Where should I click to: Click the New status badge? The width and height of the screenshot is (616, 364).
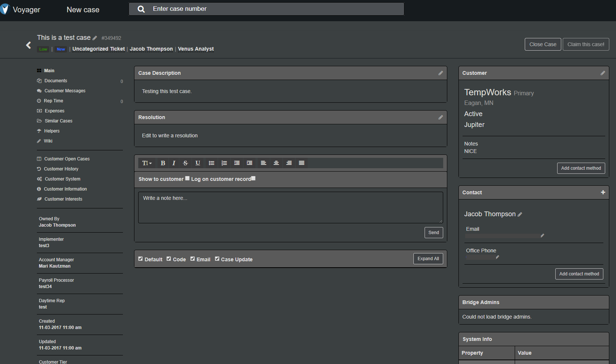point(61,49)
